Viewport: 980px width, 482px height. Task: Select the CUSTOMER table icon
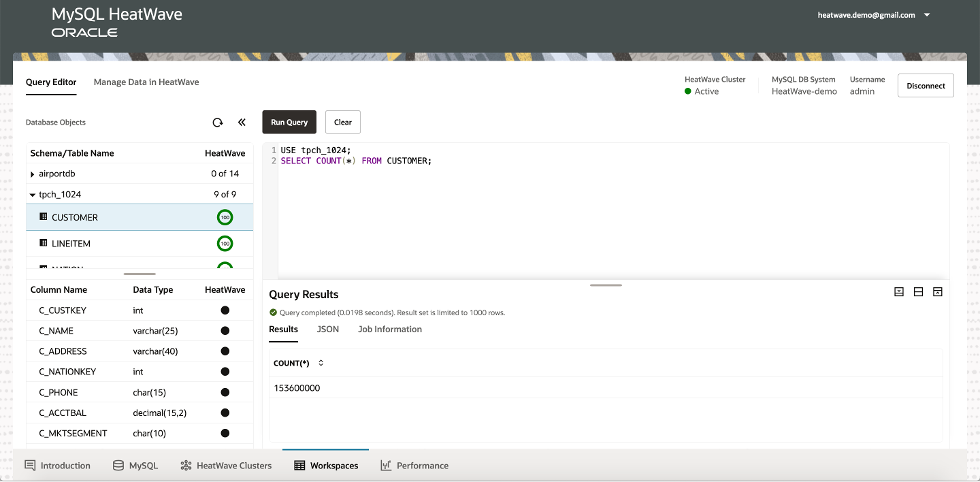[44, 216]
